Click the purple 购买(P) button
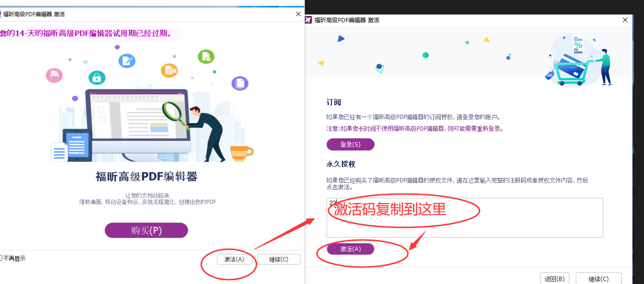 coord(146,230)
